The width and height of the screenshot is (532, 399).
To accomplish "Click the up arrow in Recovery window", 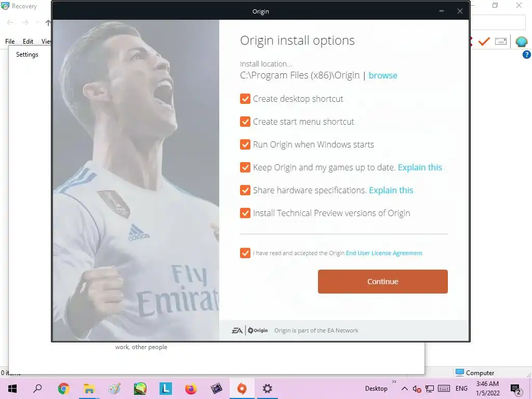I will tap(48, 23).
